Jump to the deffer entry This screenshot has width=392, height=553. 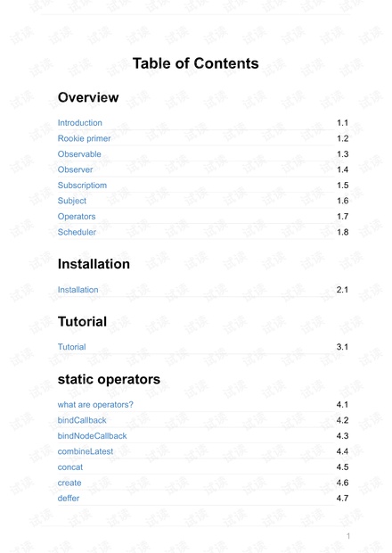coord(69,499)
